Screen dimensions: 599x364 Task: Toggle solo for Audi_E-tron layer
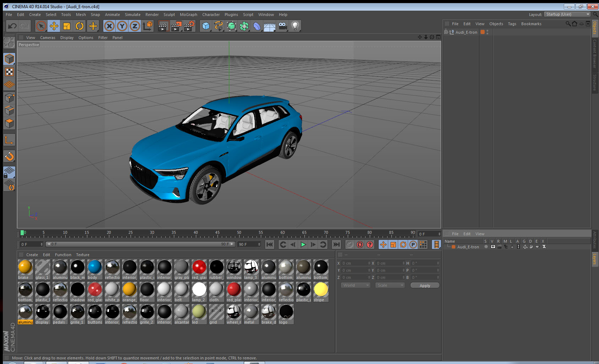pyautogui.click(x=486, y=247)
